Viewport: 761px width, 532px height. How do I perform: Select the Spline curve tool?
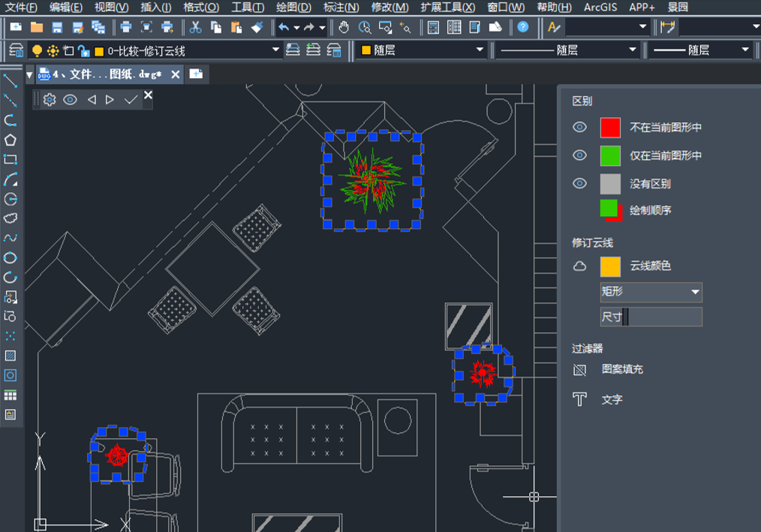coord(11,238)
